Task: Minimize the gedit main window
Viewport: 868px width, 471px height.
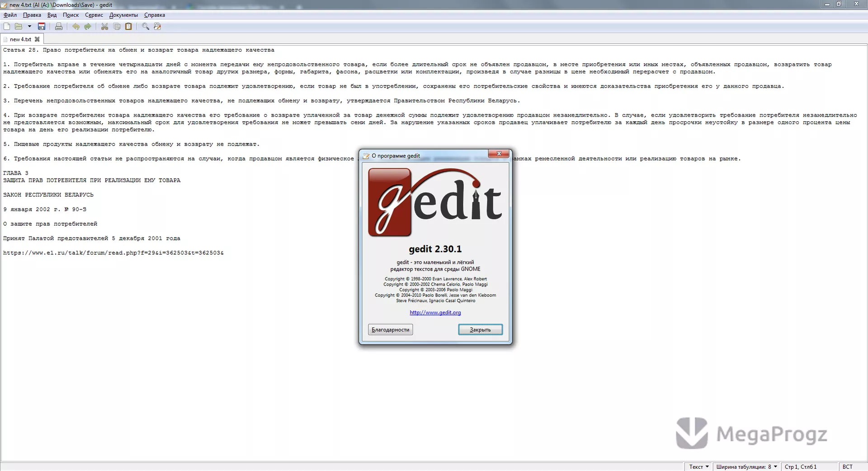Action: [827, 4]
